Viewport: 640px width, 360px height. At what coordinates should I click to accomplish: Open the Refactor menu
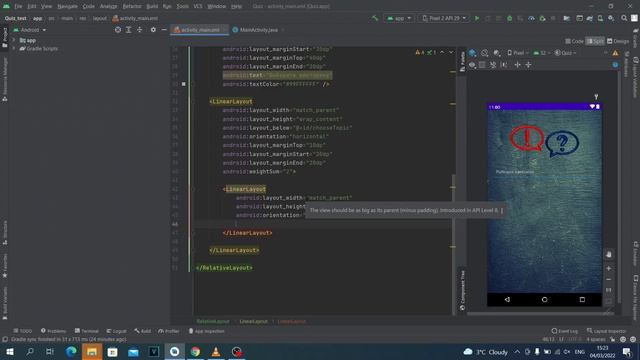pos(132,7)
